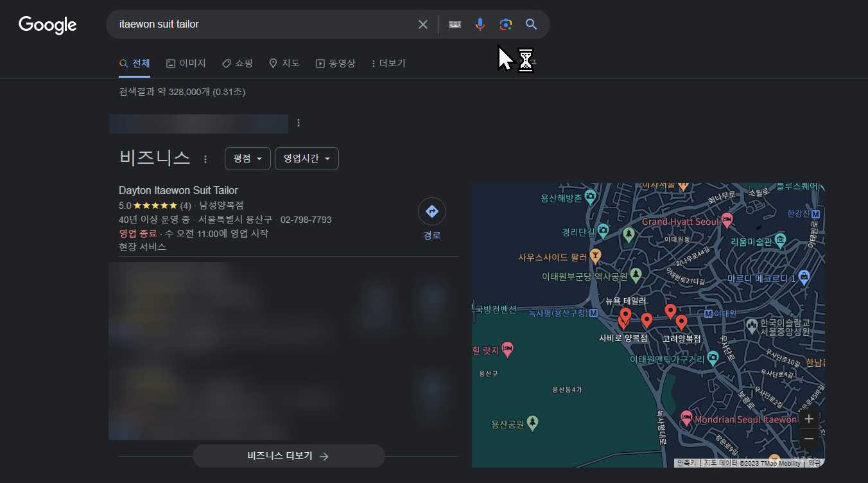Click the 남성양복점 category text
This screenshot has height=483, width=868.
(x=221, y=206)
